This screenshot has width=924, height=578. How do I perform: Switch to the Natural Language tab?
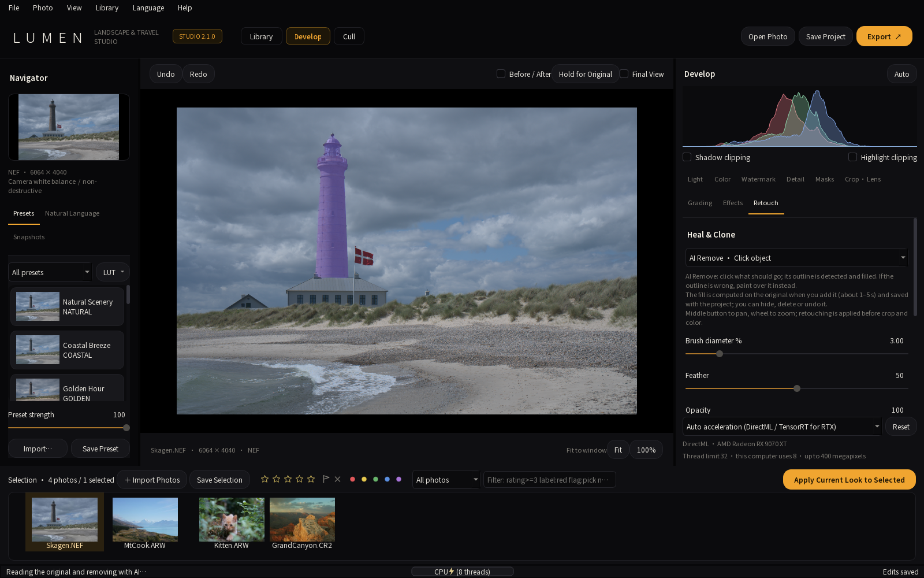72,213
